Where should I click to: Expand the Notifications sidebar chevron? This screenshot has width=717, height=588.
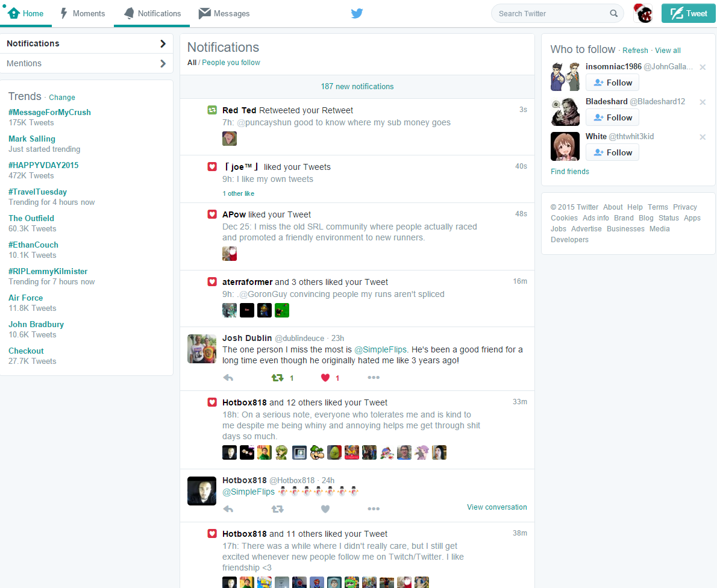pyautogui.click(x=163, y=43)
